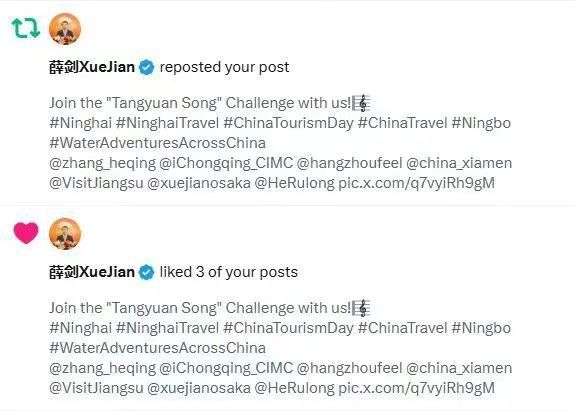Open #WaterAdventuresAcrossChina hashtag in the liked post
Screen dimensions: 575x411
pyautogui.click(x=158, y=348)
